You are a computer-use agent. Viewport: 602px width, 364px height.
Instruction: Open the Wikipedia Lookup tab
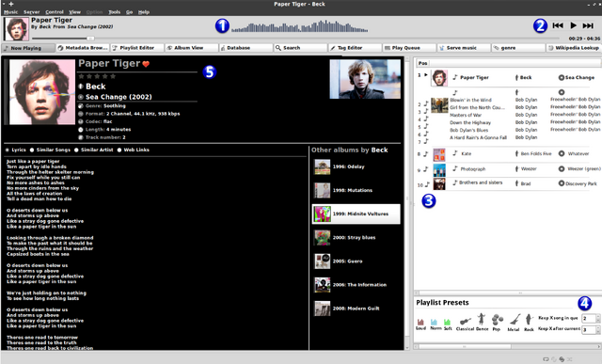click(573, 48)
